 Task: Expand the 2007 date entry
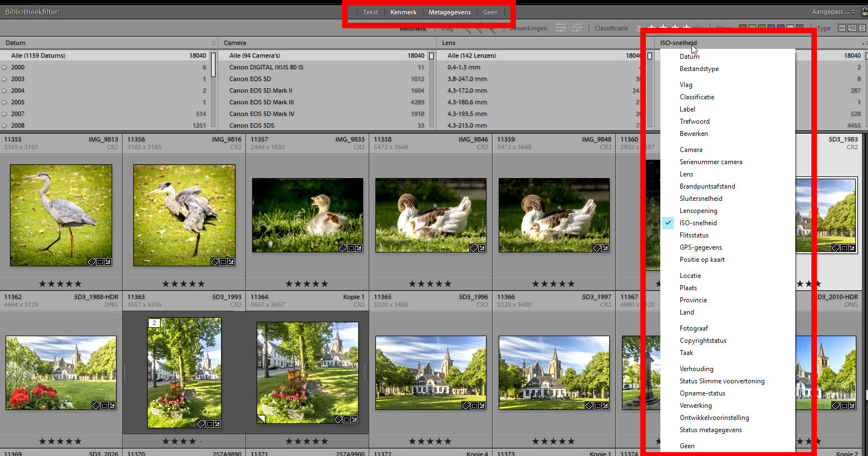5,114
